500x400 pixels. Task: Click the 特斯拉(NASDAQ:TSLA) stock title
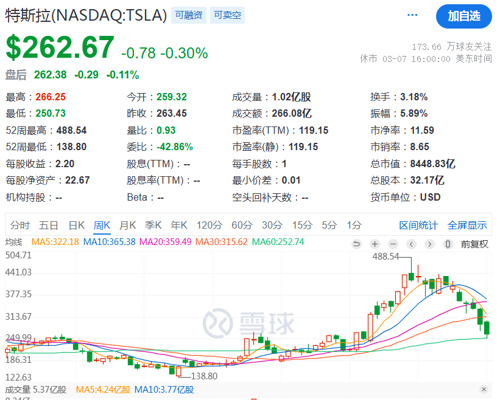coord(86,15)
